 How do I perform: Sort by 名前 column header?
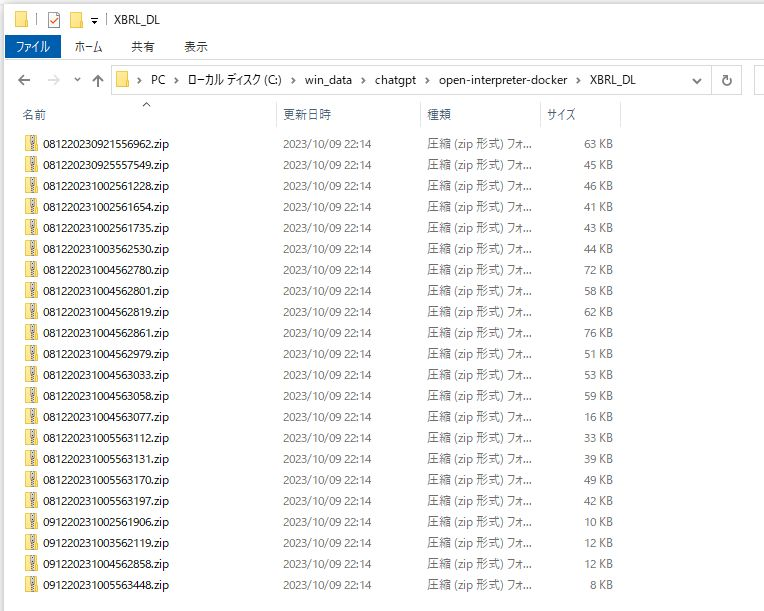click(x=34, y=115)
